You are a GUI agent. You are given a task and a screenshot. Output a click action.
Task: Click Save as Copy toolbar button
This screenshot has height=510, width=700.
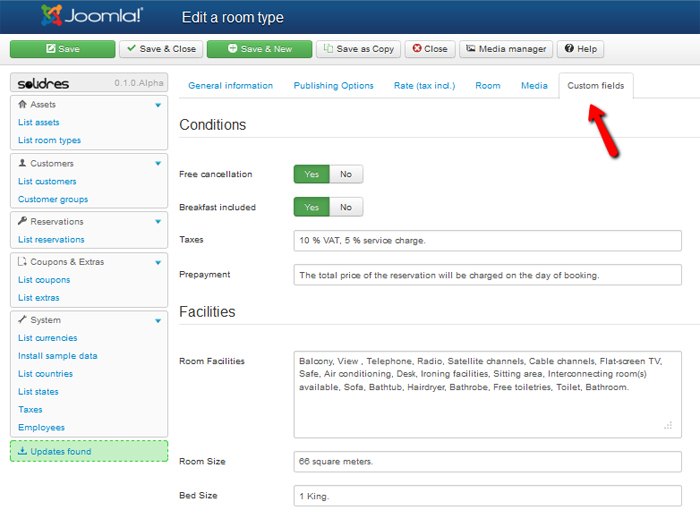click(x=358, y=49)
